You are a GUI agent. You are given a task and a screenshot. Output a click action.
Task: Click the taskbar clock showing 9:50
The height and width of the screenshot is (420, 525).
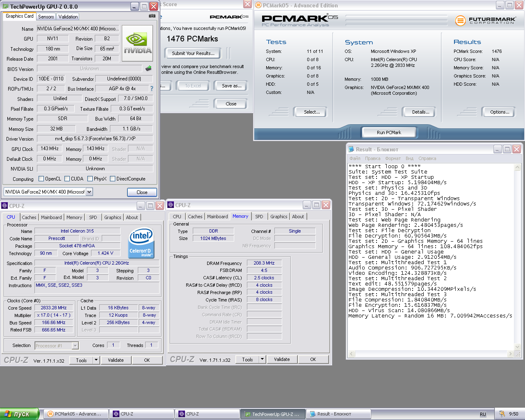point(514,414)
